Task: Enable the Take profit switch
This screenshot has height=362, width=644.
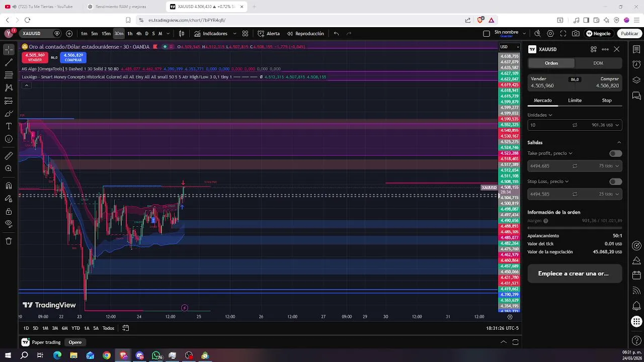Action: point(615,153)
